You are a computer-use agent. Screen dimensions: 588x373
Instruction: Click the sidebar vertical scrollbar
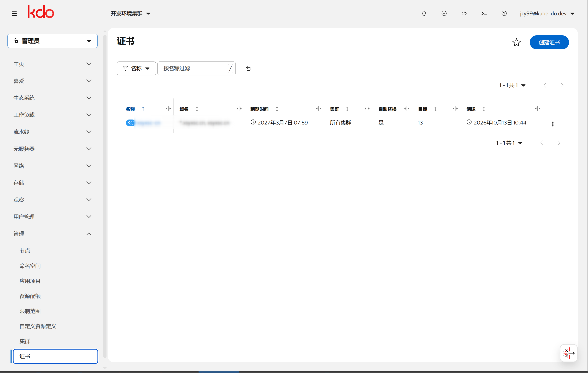[105, 197]
